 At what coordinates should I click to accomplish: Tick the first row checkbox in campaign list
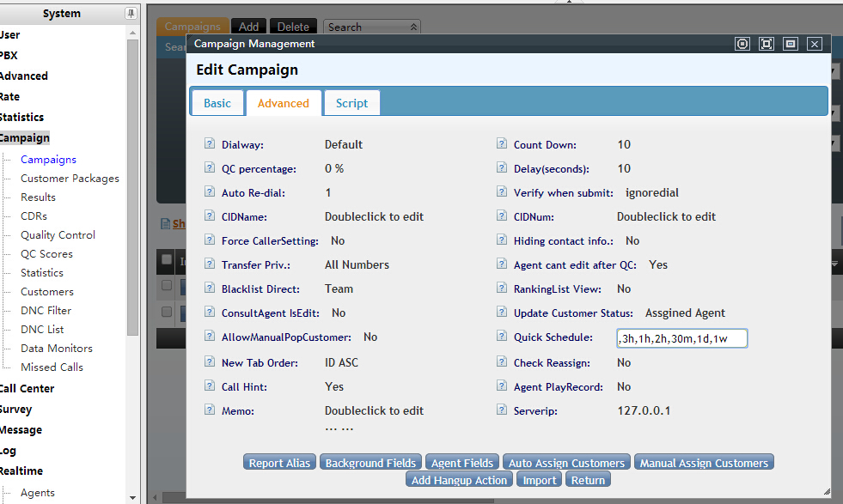pos(167,286)
